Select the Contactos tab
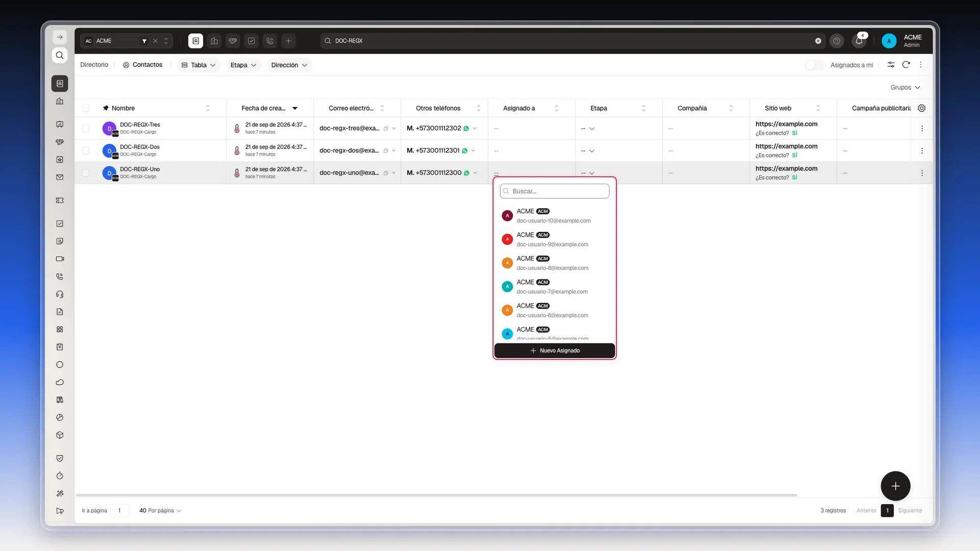This screenshot has width=980, height=551. [142, 65]
